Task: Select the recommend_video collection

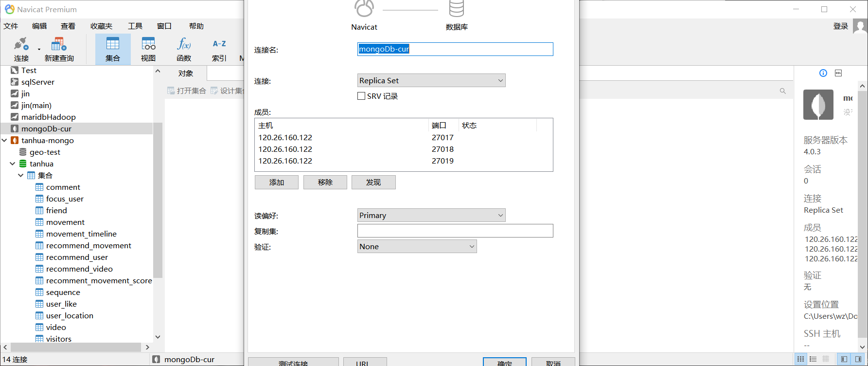Action: click(79, 269)
